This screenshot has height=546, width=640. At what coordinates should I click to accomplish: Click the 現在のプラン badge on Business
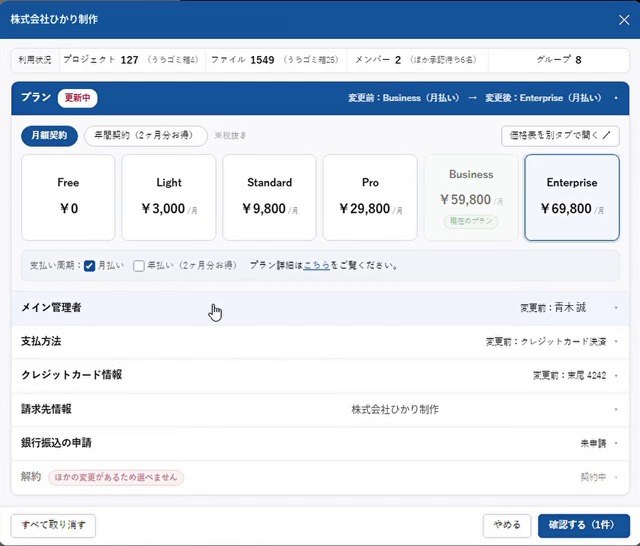471,222
